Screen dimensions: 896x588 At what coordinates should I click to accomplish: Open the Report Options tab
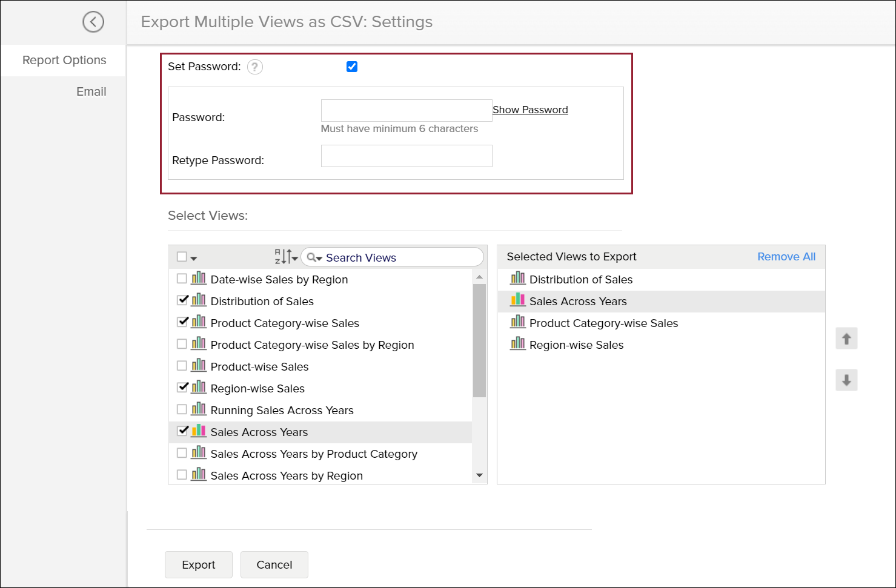pos(64,60)
